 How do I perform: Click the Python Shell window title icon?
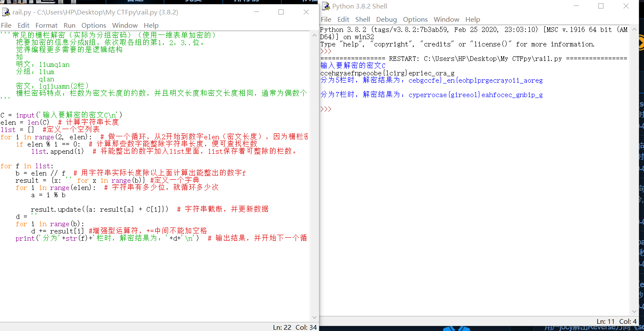326,6
